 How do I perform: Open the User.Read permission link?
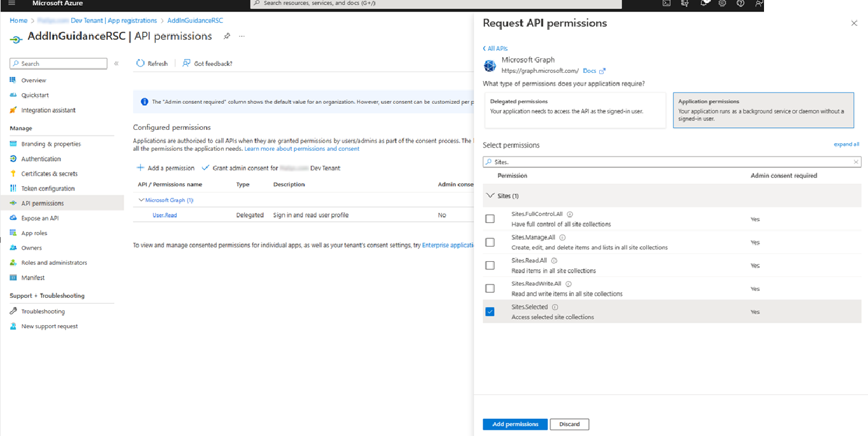coord(165,215)
